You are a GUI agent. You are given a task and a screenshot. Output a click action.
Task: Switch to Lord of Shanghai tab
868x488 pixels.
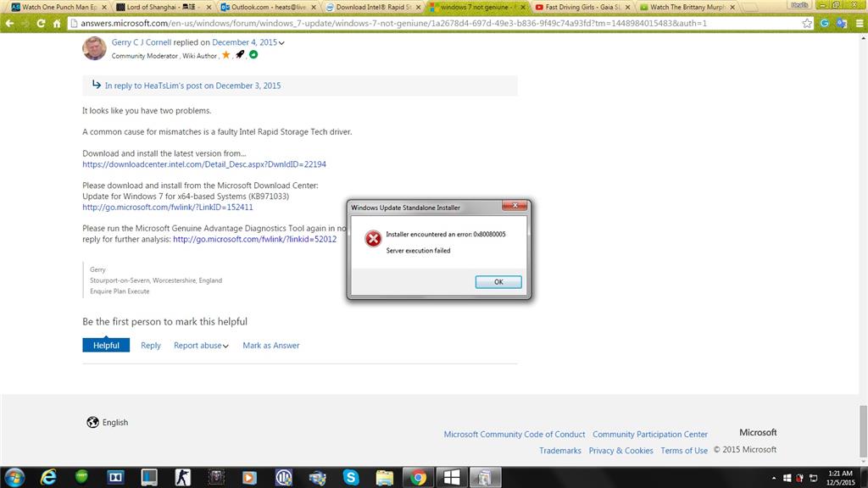coord(164,7)
